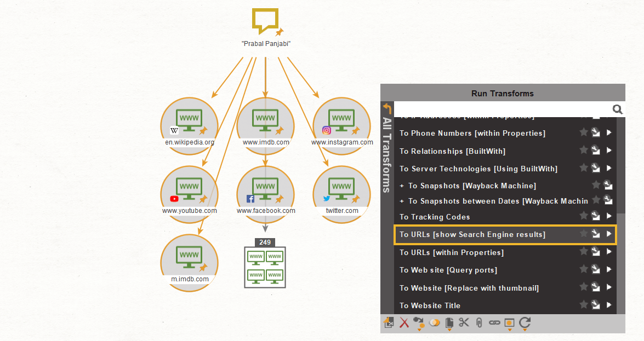
Task: Click the framed orange dot selection icon
Action: [509, 323]
